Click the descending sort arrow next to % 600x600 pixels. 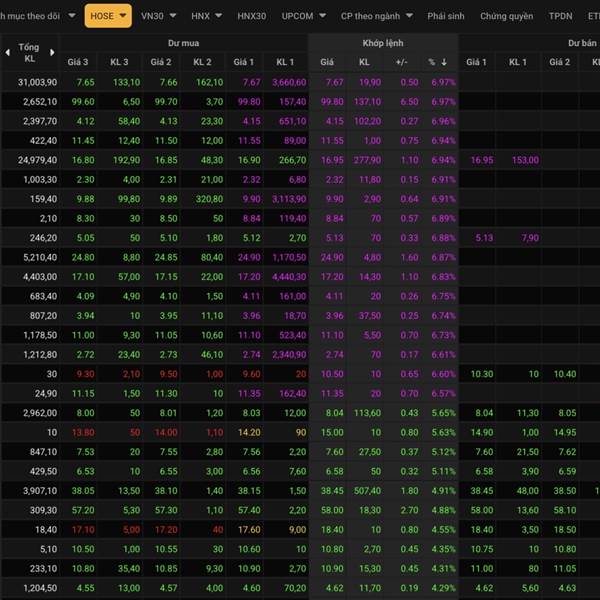[x=444, y=62]
